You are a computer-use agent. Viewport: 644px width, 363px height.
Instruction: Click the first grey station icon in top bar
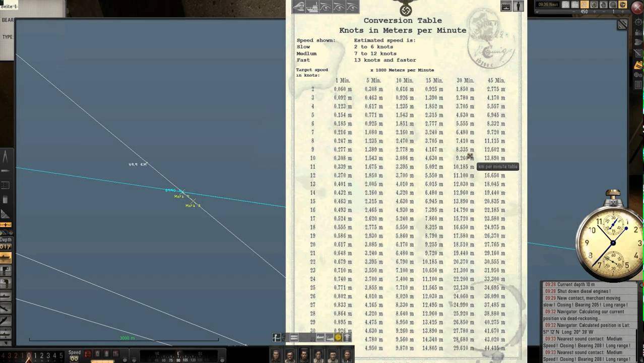coord(566,5)
